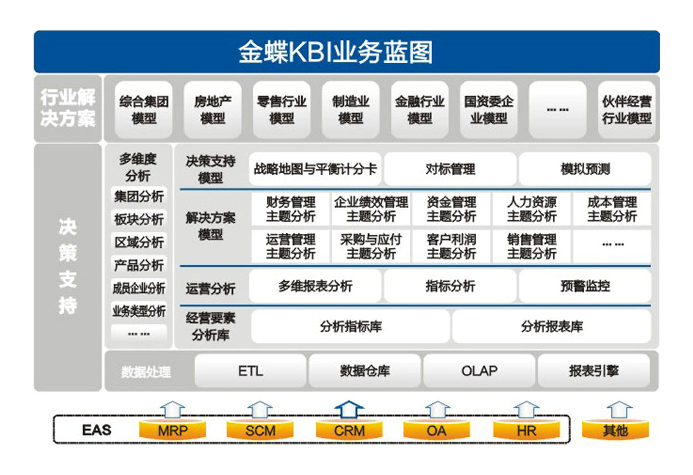Open the 金融行业模型 industry model

(419, 109)
